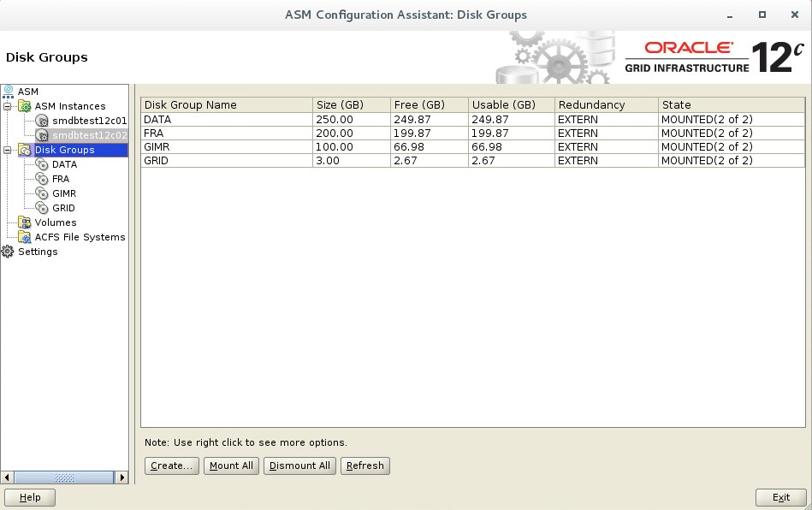The width and height of the screenshot is (812, 510).
Task: Click the ACFS File Systems folder icon
Action: pos(24,237)
